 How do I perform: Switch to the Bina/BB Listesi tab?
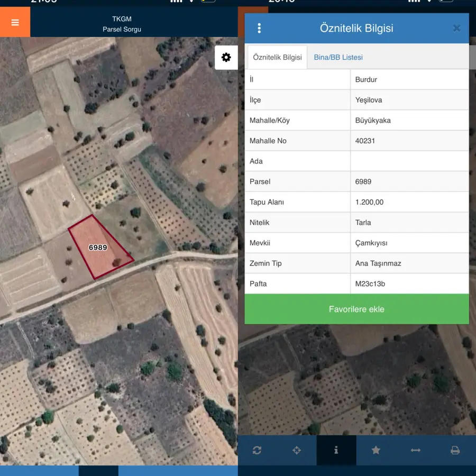click(x=338, y=57)
